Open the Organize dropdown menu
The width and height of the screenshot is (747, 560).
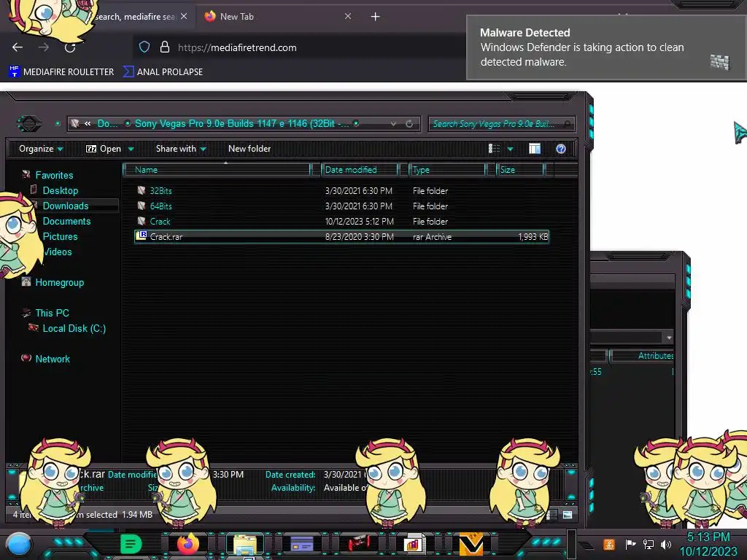[x=41, y=149]
